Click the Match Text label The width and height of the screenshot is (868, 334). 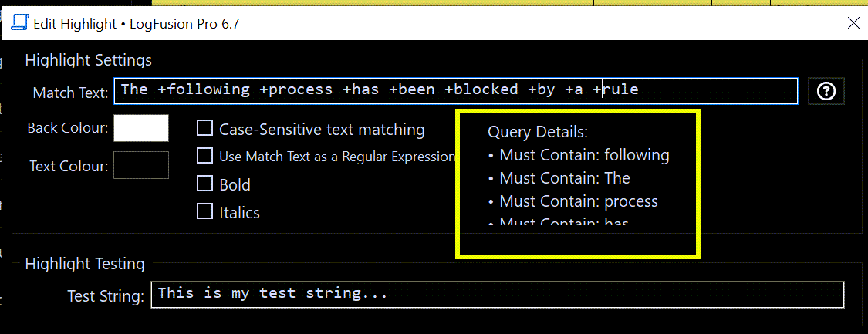(70, 93)
